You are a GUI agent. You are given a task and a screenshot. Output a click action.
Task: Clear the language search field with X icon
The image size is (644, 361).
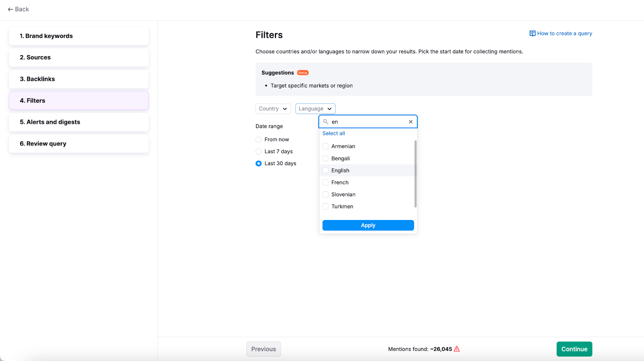click(x=411, y=122)
